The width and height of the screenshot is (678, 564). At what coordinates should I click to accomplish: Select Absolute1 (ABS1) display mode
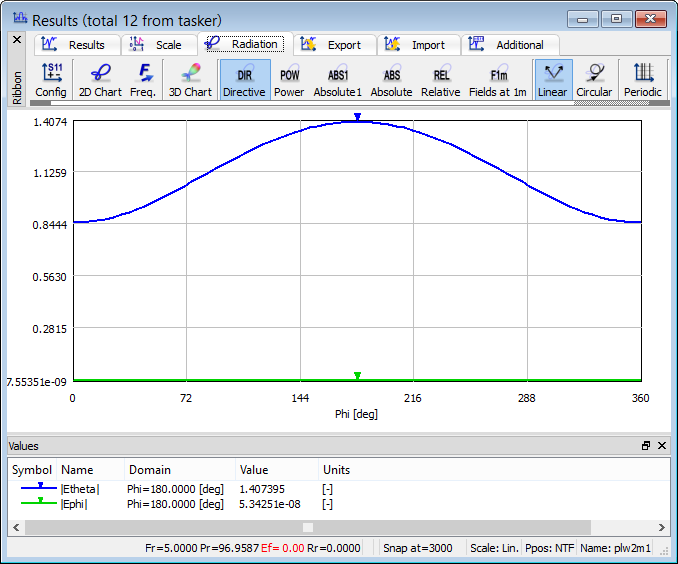click(338, 80)
